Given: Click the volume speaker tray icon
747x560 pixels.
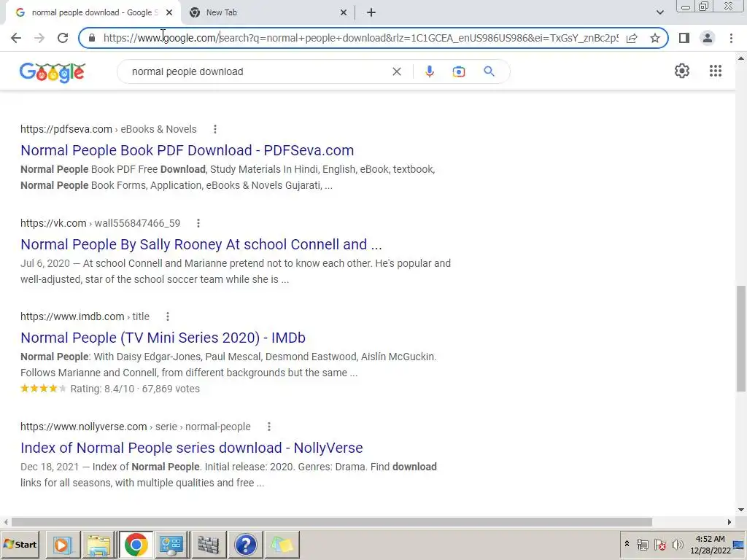Looking at the screenshot, I should (677, 544).
